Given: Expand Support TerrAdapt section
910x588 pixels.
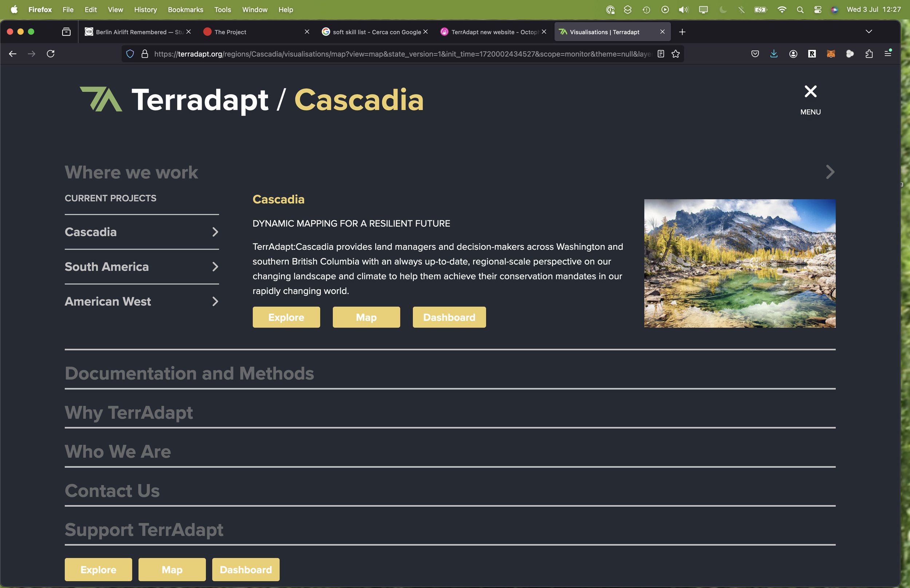Looking at the screenshot, I should click(450, 530).
